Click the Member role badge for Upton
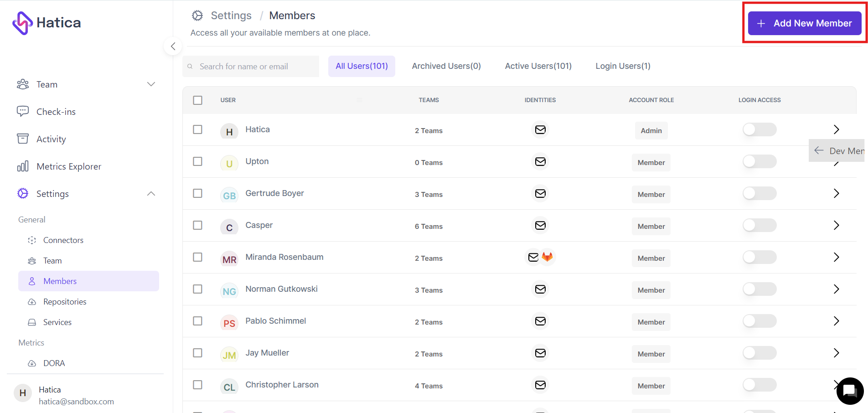The image size is (868, 413). 651,162
